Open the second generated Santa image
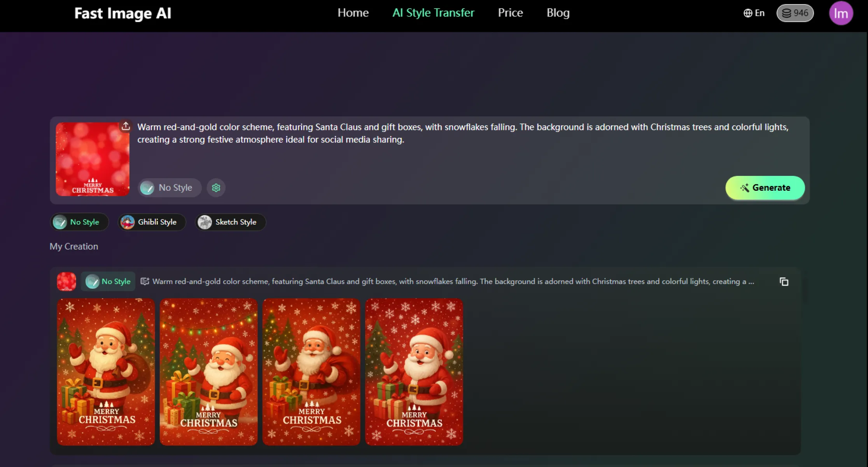 coord(208,372)
